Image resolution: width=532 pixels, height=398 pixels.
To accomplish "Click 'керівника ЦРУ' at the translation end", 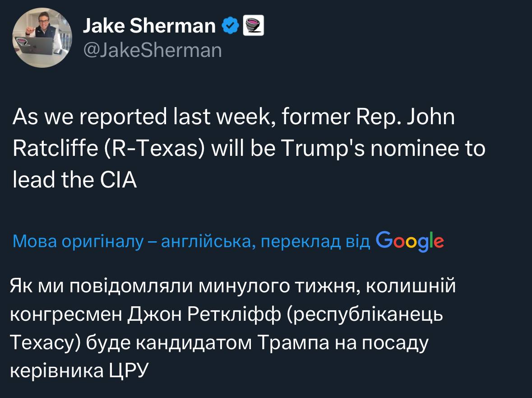I will point(79,370).
